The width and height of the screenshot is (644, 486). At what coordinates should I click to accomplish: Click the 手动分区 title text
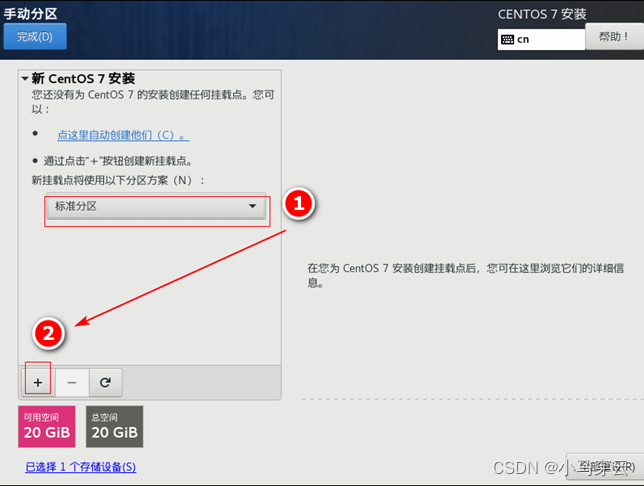coord(30,14)
